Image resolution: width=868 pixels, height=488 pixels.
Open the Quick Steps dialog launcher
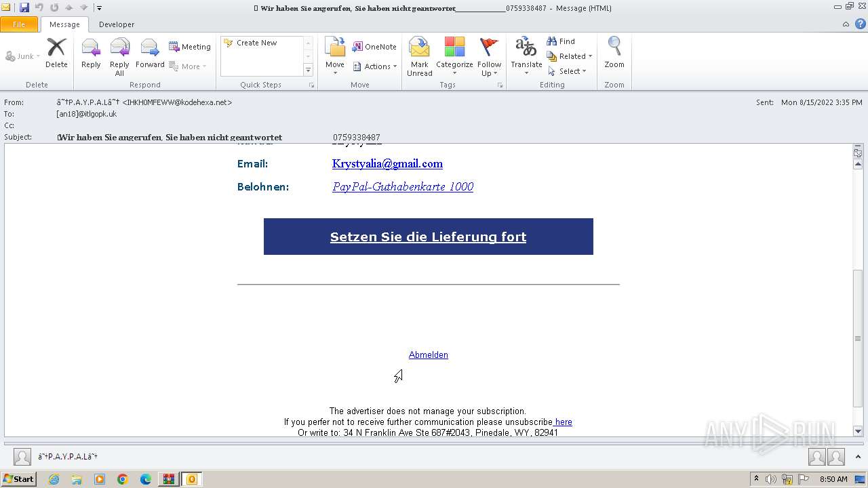pos(312,85)
